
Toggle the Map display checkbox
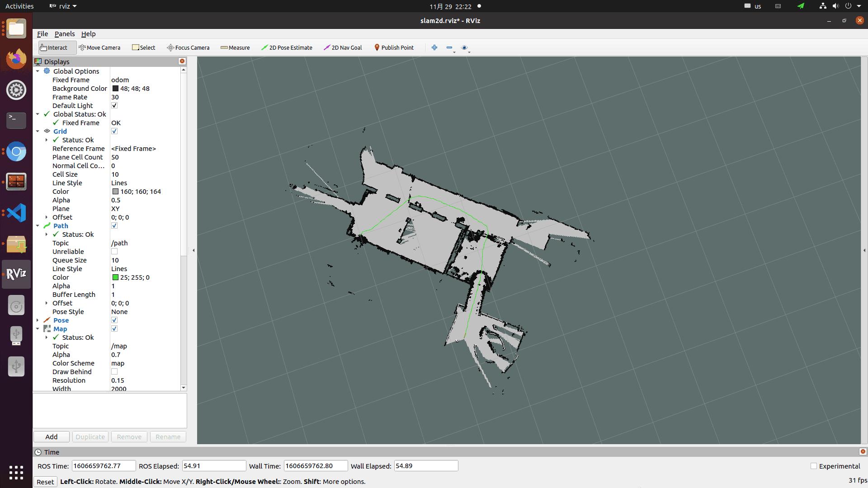[114, 329]
